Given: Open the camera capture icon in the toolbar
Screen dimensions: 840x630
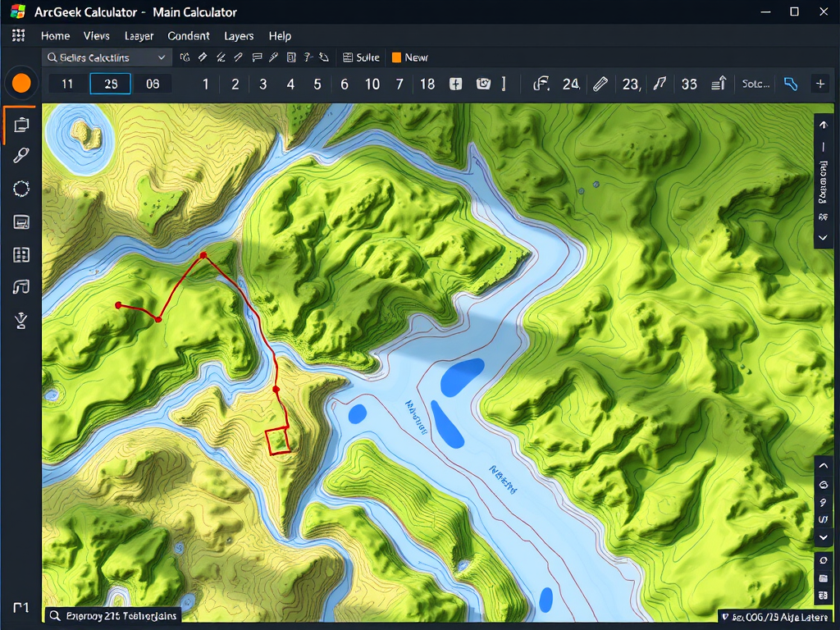Looking at the screenshot, I should 483,83.
